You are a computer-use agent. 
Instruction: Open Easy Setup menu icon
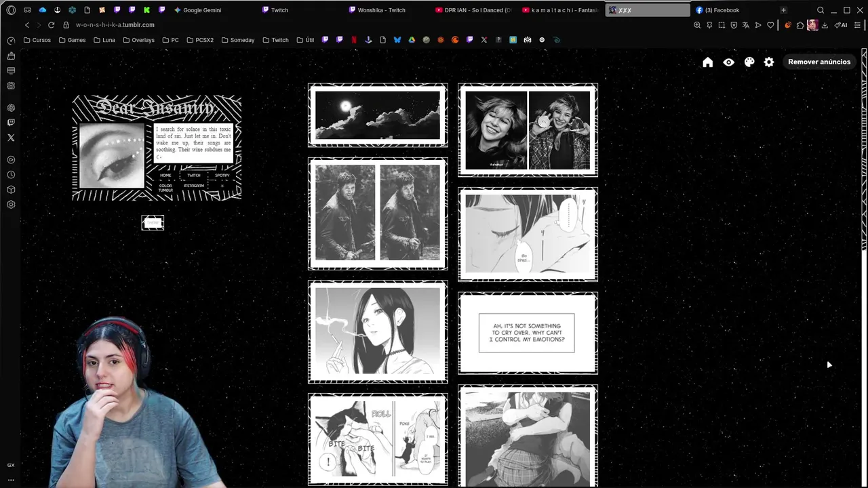(858, 25)
